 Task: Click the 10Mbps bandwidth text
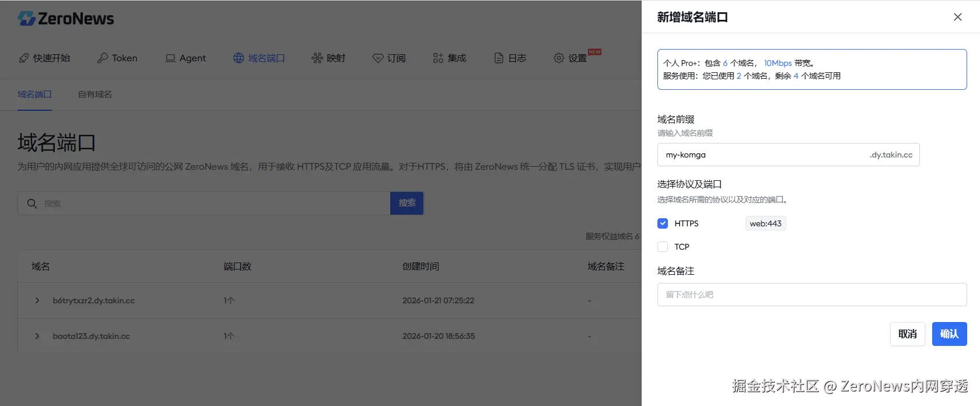tap(778, 63)
